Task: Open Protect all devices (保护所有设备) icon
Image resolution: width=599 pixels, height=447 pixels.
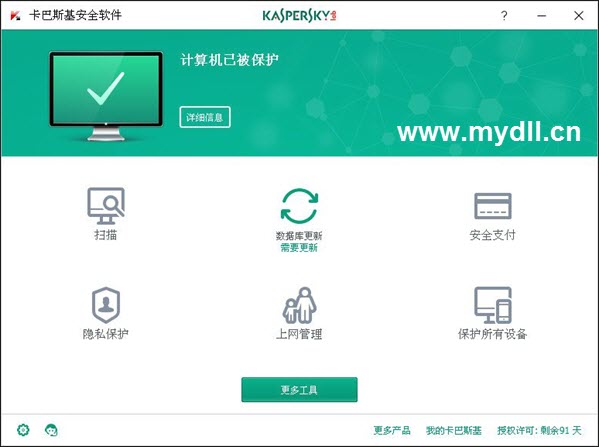Action: click(493, 305)
